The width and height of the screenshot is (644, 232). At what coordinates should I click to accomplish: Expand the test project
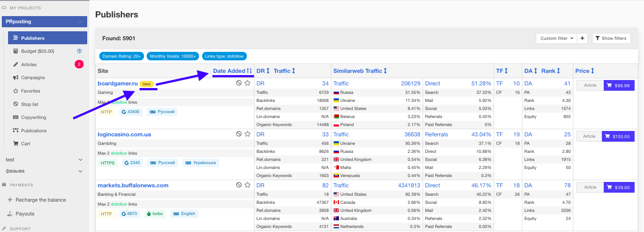[80, 160]
